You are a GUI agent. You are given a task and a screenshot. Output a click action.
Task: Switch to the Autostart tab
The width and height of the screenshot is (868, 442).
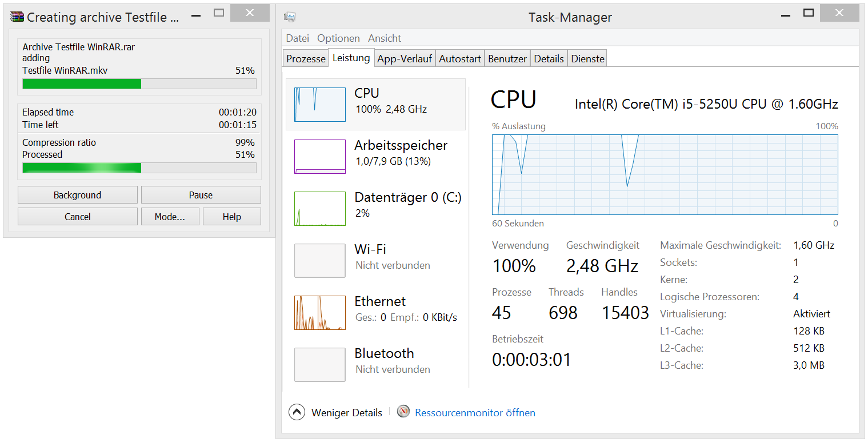pyautogui.click(x=460, y=58)
